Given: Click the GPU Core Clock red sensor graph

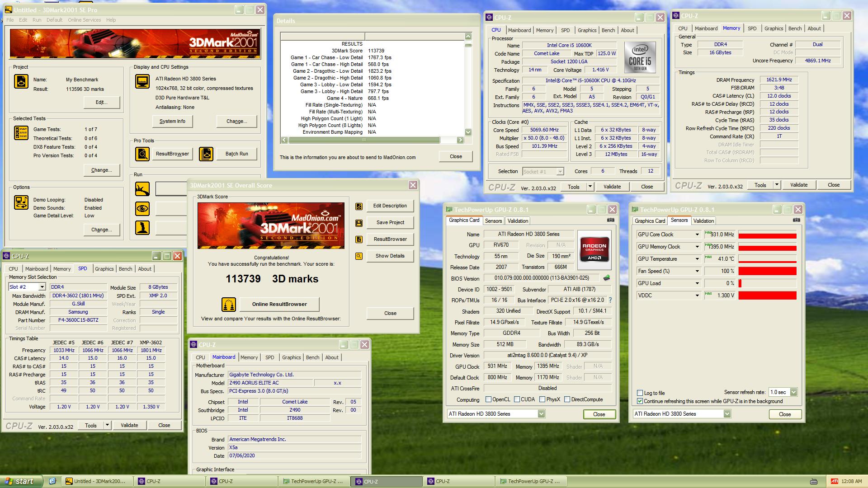Looking at the screenshot, I should [x=767, y=235].
